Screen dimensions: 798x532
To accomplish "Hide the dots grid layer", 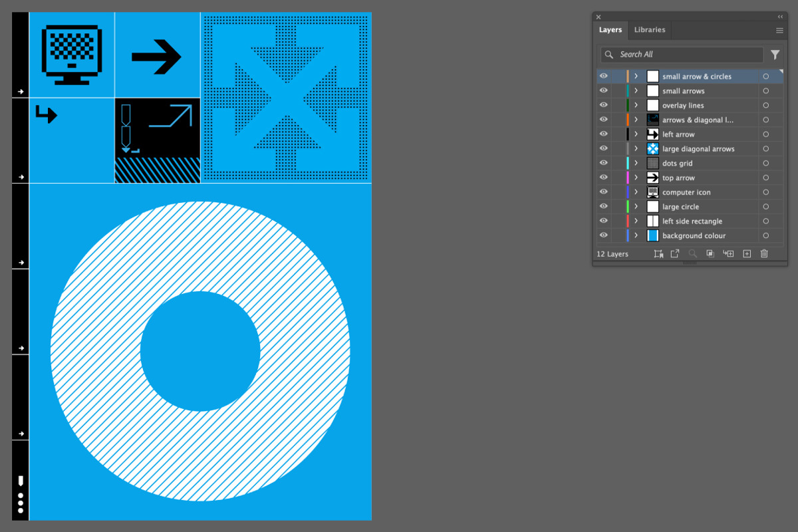I will (604, 164).
